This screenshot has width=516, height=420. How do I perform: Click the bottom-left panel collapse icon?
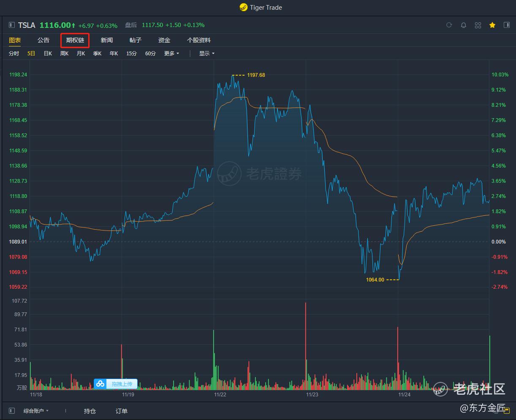tap(12, 411)
